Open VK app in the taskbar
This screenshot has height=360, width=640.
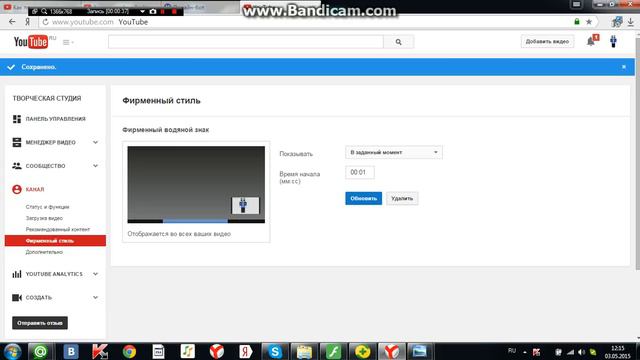tap(71, 351)
